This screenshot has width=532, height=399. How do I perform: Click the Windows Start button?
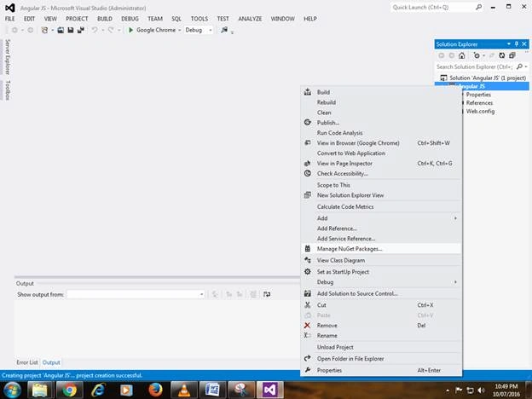12,390
